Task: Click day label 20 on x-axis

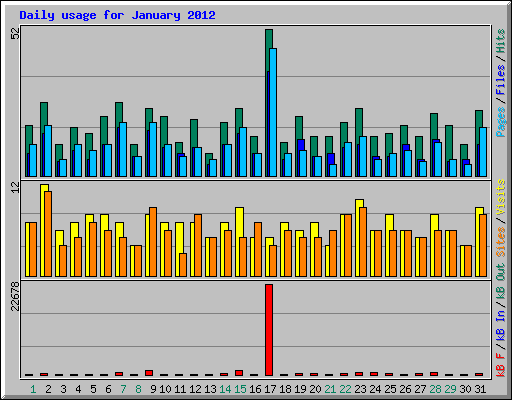Action: tap(315, 389)
